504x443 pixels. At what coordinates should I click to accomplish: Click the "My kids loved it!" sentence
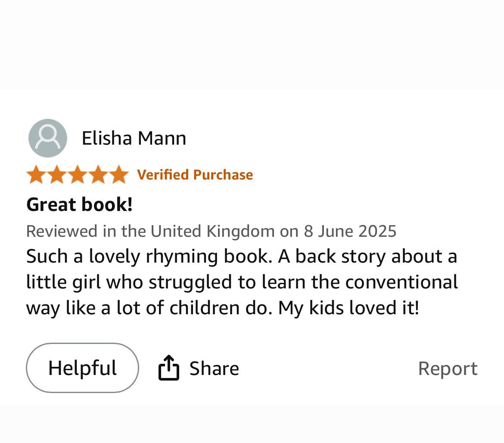coord(348,308)
